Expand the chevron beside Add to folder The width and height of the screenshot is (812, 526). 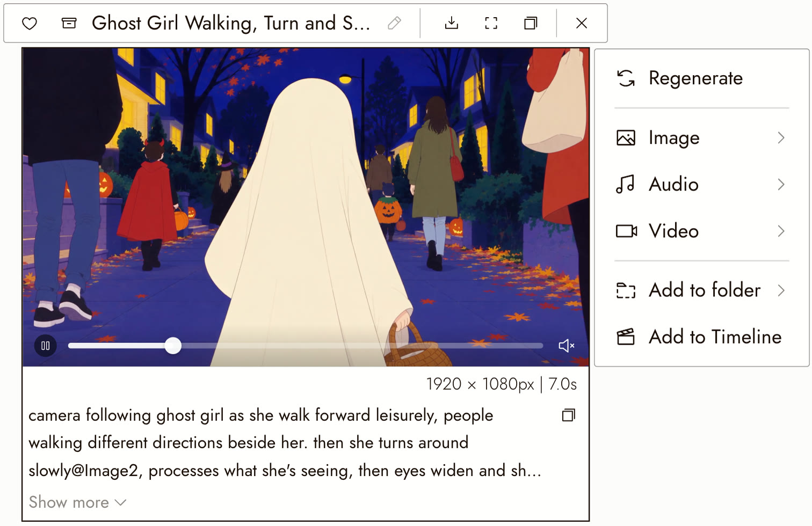[x=781, y=290]
